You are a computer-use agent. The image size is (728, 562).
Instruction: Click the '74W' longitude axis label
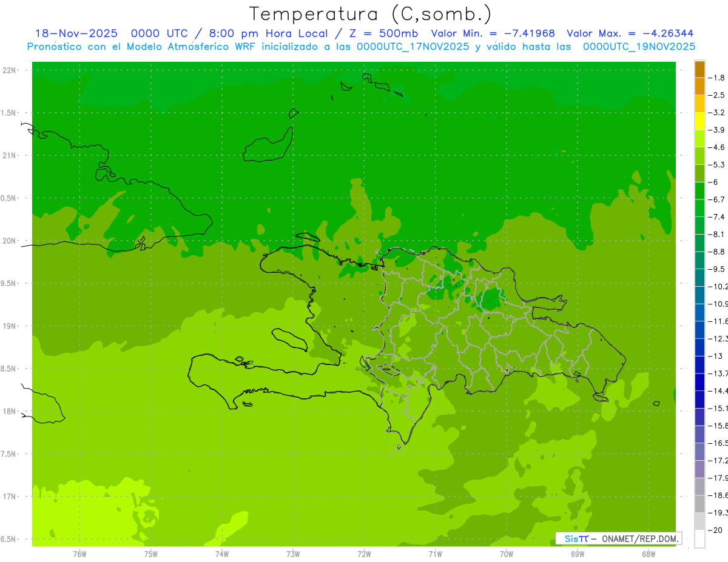(222, 554)
